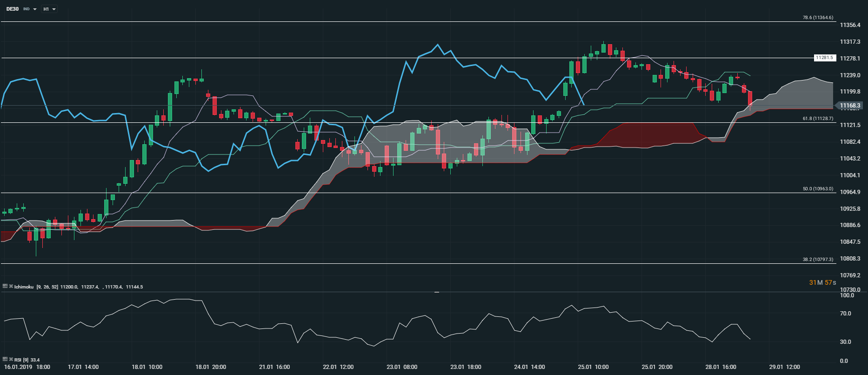Click the Ichimoku indicator label
Viewport: 868px width, 375px height.
pos(24,287)
